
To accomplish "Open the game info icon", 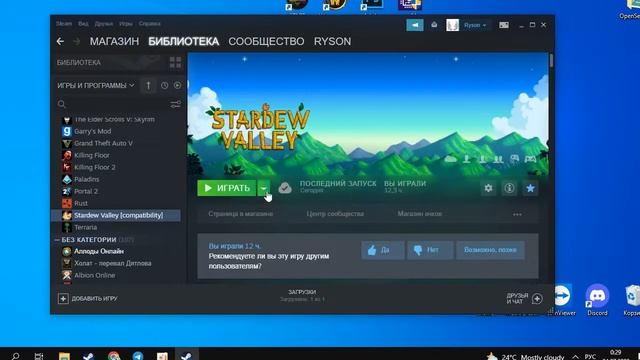I will pyautogui.click(x=509, y=188).
